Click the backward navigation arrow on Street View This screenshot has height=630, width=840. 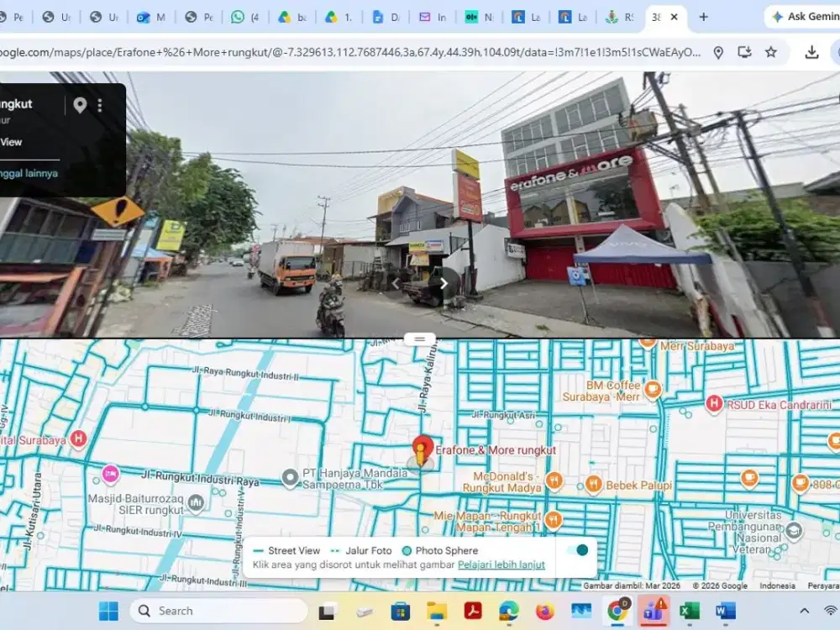click(396, 283)
